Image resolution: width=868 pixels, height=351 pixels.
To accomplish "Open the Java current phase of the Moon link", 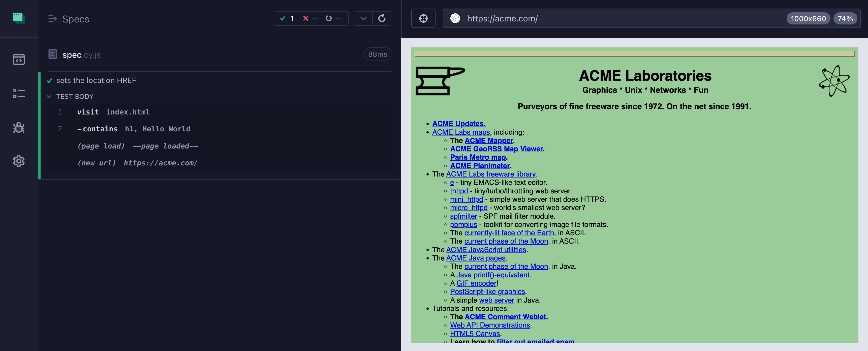I will click(x=506, y=266).
